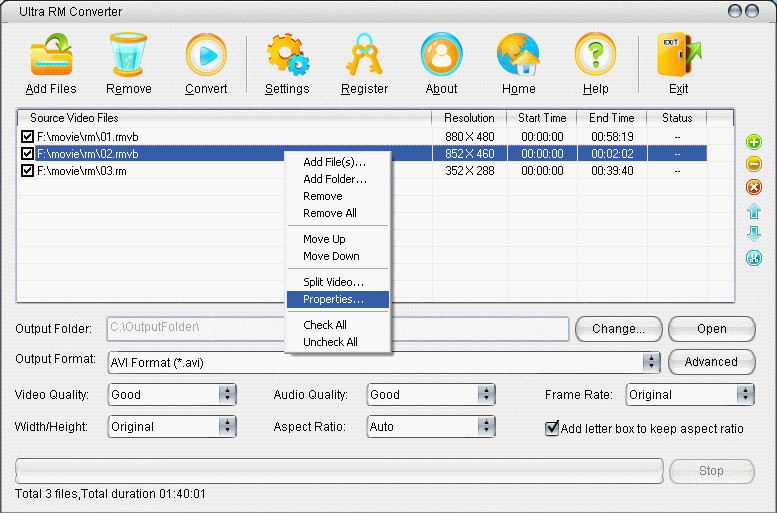This screenshot has width=777, height=513.
Task: Click the Exit door icon
Action: [679, 55]
